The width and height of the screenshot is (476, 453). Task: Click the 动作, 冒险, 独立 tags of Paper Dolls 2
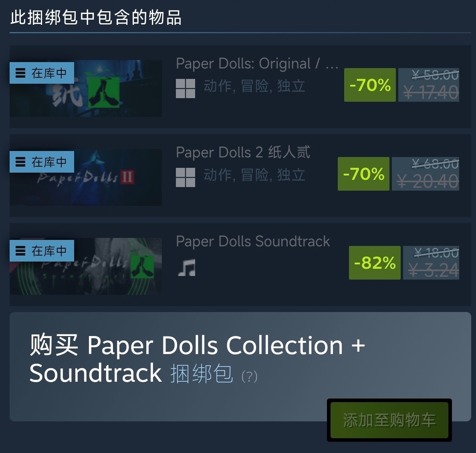click(x=254, y=175)
